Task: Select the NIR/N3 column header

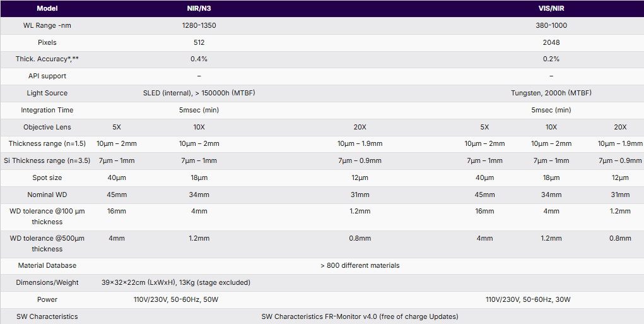Action: click(199, 8)
